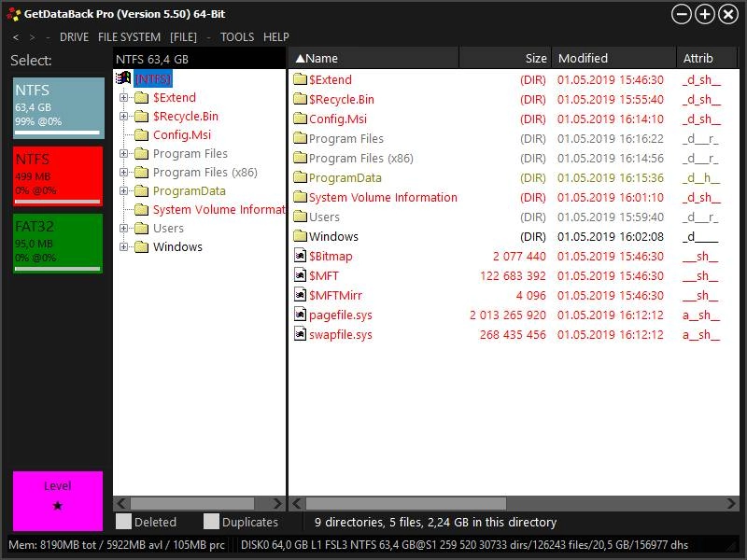The image size is (747, 560).
Task: Click the pagefile.sys file name
Action: [x=340, y=315]
